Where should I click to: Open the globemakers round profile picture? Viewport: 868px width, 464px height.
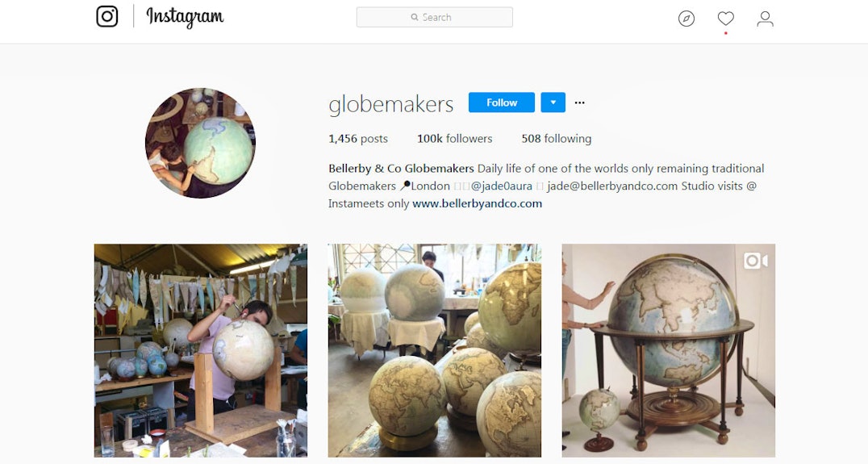coord(200,143)
